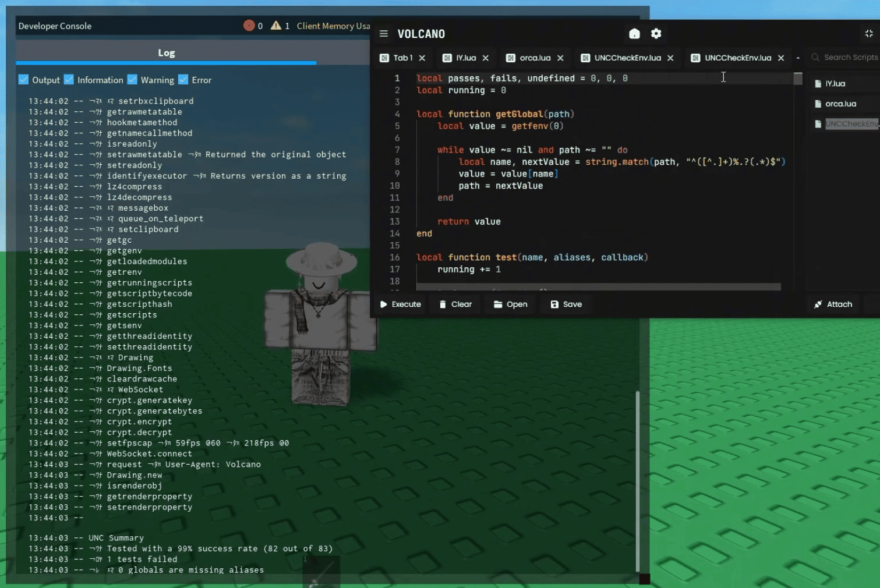Viewport: 880px width, 588px height.
Task: Open Volcano settings via the gear icon
Action: (656, 34)
